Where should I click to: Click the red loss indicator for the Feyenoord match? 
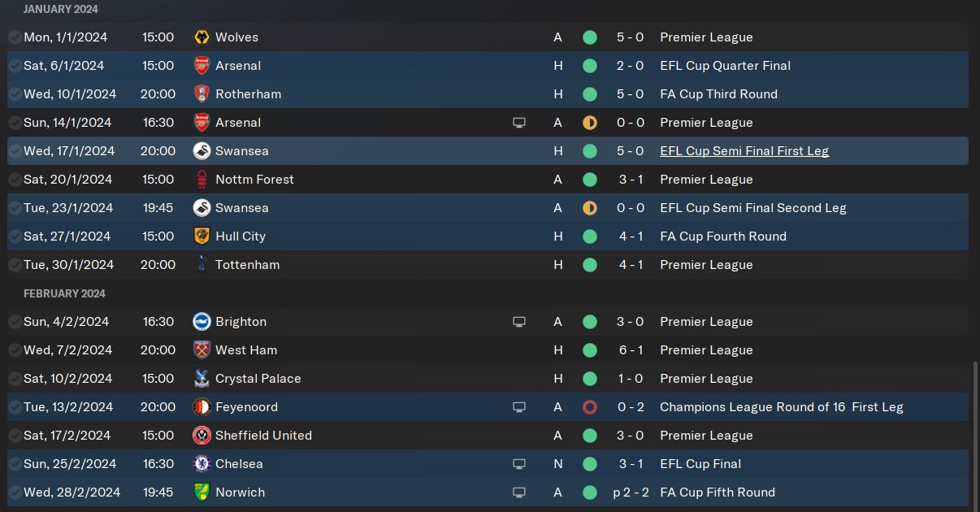(590, 407)
